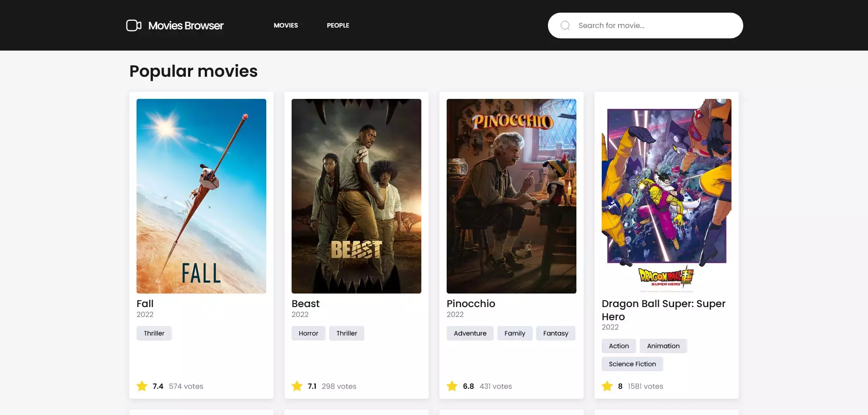Screen dimensions: 868x415
Task: Click the 298 votes text
Action: pyautogui.click(x=339, y=386)
